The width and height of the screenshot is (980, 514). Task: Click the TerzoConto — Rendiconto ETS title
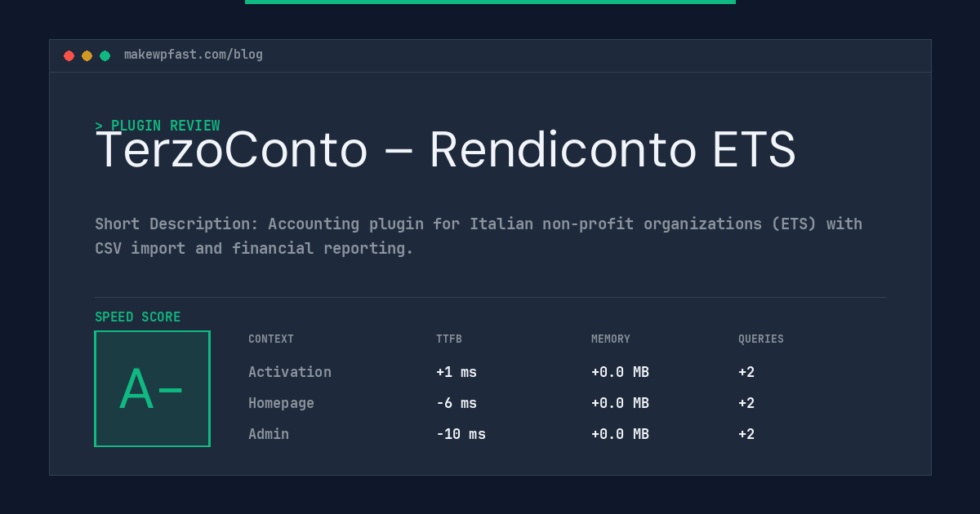pos(445,150)
